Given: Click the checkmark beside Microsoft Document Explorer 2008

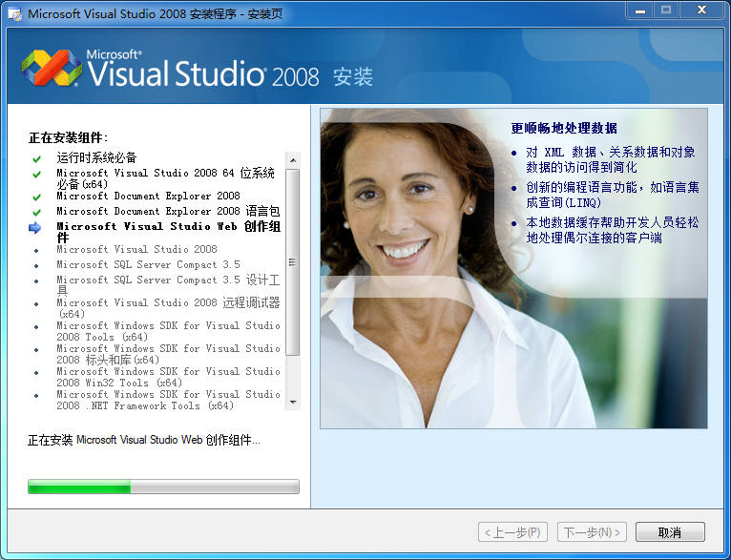Looking at the screenshot, I should 37,197.
